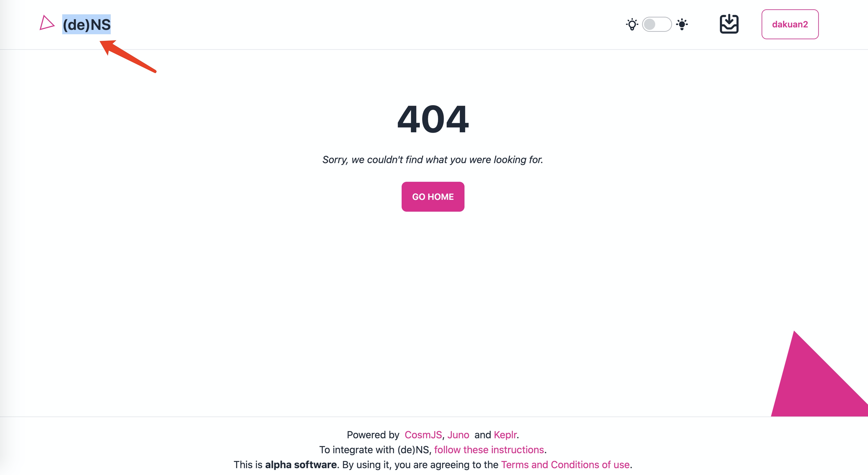Click the outlined light bulb icon
This screenshot has height=475, width=868.
tap(632, 24)
